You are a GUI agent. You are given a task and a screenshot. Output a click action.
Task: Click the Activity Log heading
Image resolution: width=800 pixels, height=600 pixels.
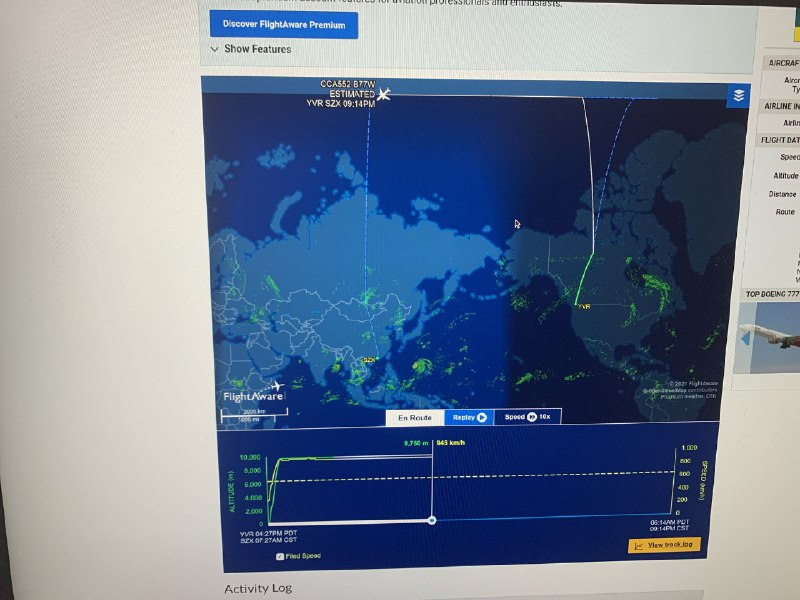coord(257,589)
